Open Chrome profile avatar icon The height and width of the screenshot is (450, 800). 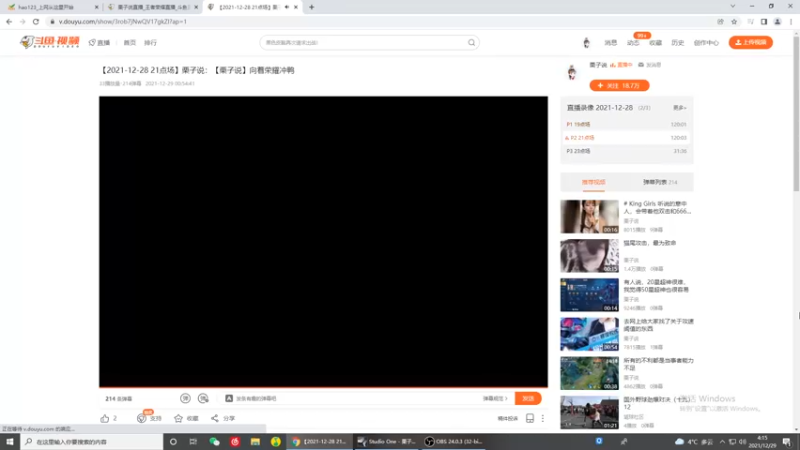click(x=778, y=21)
